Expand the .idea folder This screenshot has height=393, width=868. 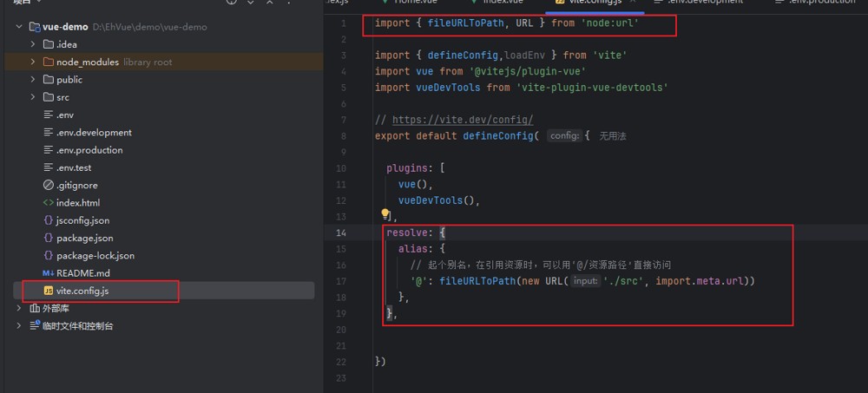pos(33,44)
